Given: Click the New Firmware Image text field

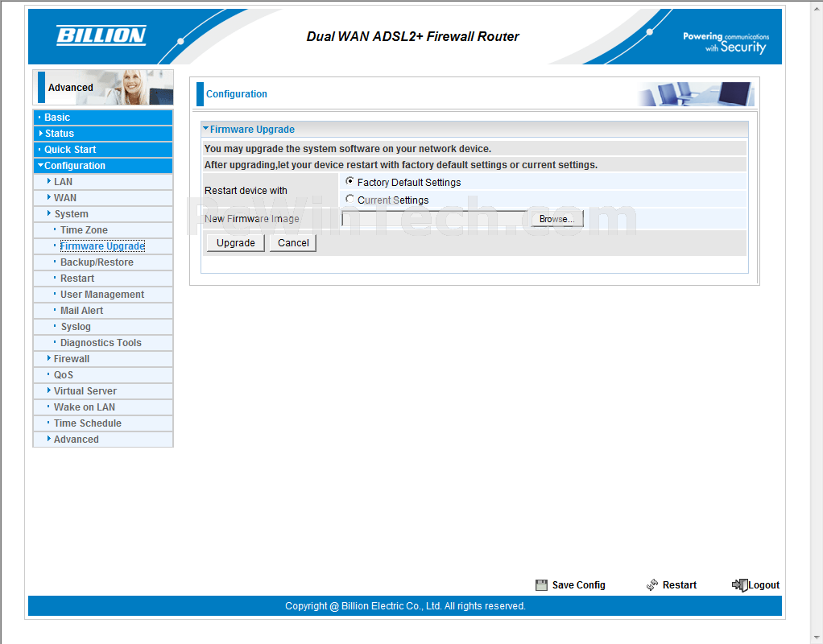Looking at the screenshot, I should pos(435,219).
